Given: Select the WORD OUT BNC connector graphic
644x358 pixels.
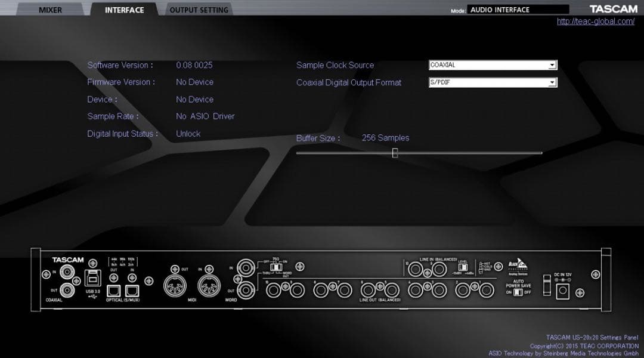Looking at the screenshot, I should click(246, 289).
